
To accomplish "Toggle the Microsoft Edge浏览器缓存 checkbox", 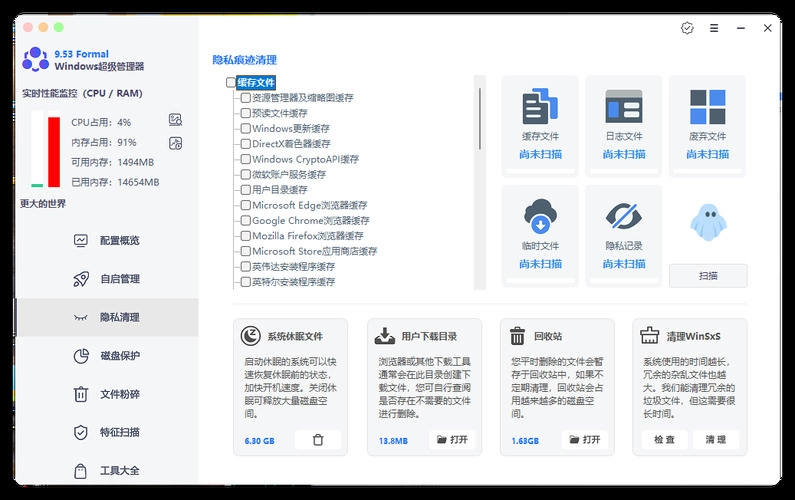I will (x=245, y=205).
